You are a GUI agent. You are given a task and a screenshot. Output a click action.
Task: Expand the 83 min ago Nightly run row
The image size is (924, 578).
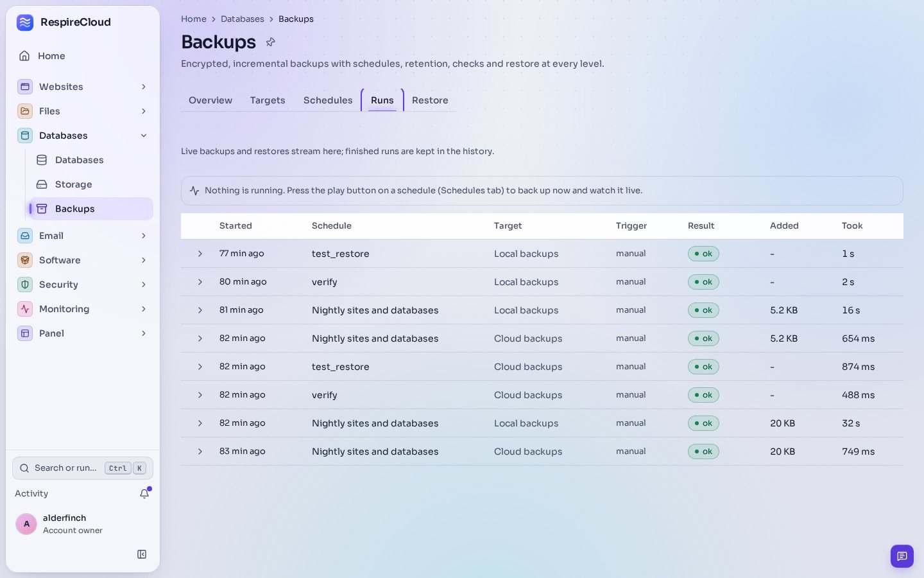click(x=200, y=451)
